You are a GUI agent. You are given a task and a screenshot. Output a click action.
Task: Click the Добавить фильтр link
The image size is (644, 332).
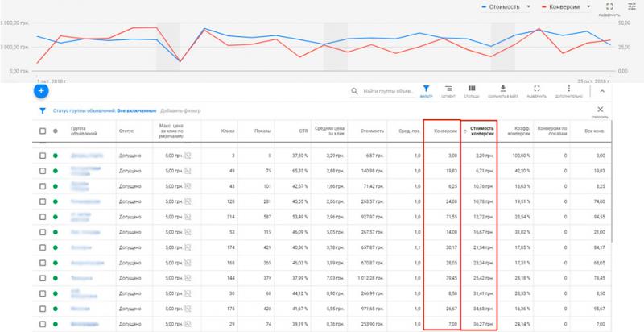point(180,111)
